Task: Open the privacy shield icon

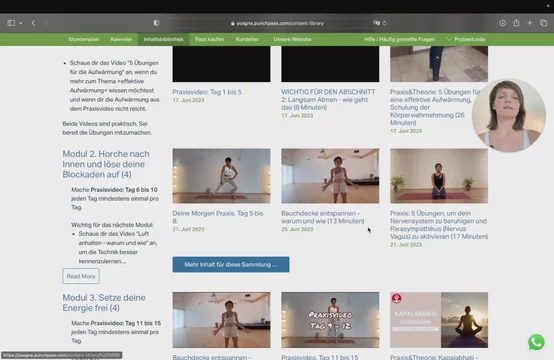Action: pos(156,23)
